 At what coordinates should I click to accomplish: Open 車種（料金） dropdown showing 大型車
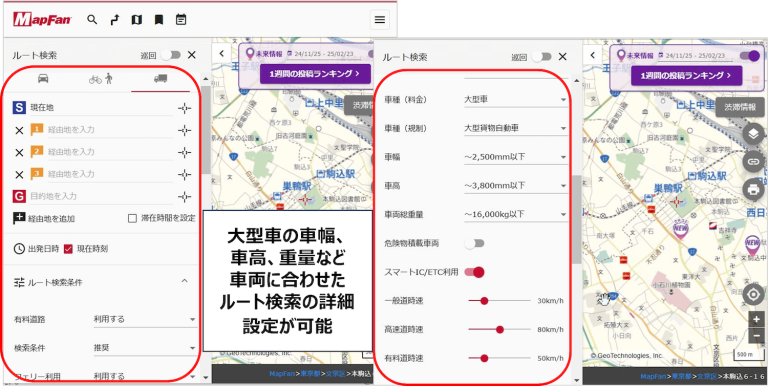pos(516,99)
